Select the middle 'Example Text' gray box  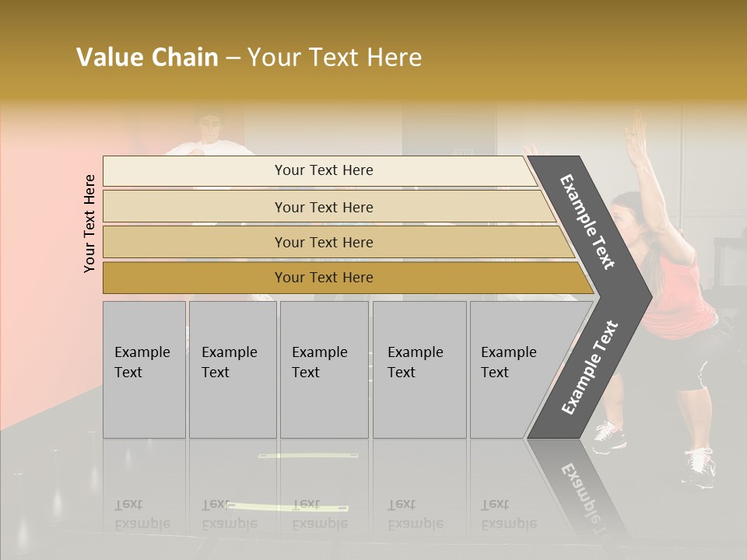tap(324, 369)
